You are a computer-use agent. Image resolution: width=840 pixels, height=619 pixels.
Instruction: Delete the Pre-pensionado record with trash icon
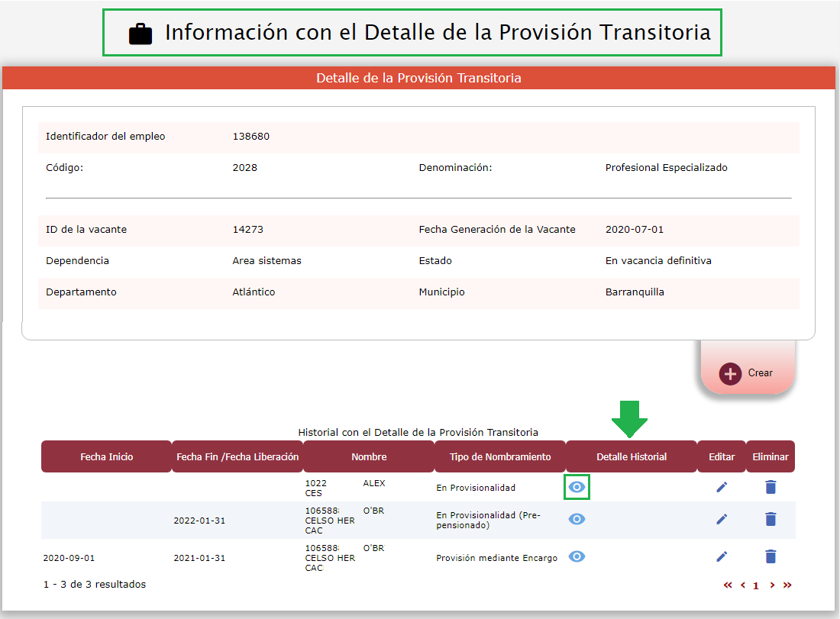coord(771,519)
